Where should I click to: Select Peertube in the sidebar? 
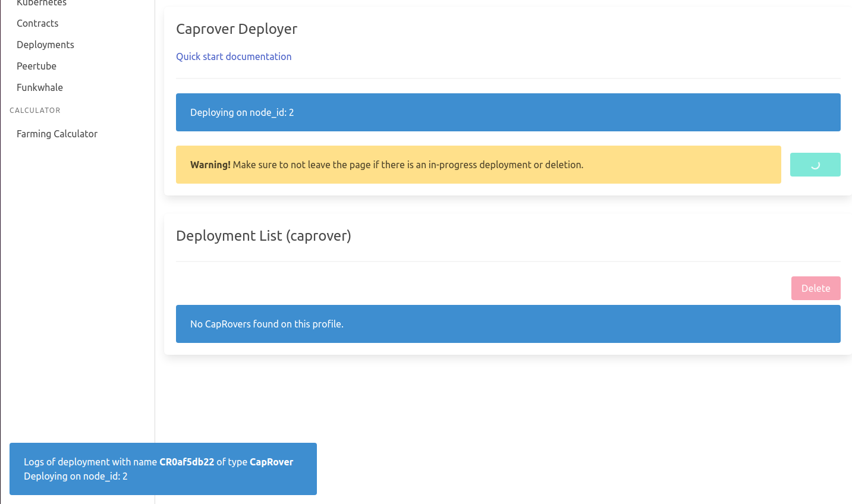pos(36,66)
